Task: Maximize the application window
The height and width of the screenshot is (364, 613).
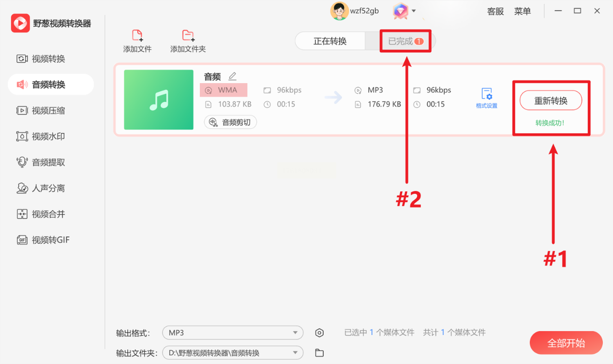Action: [577, 11]
